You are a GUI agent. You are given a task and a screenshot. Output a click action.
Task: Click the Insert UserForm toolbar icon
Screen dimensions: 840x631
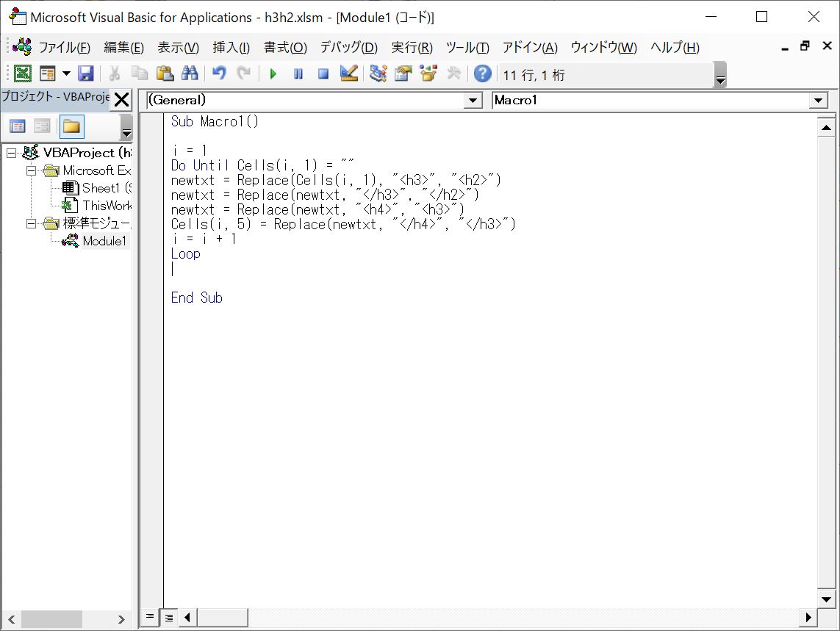(x=48, y=73)
